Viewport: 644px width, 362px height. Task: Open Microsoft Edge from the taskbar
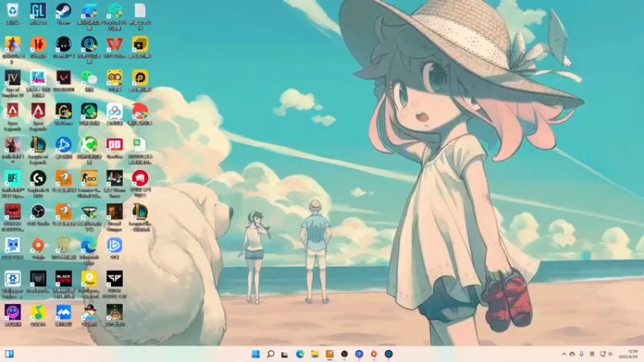299,354
